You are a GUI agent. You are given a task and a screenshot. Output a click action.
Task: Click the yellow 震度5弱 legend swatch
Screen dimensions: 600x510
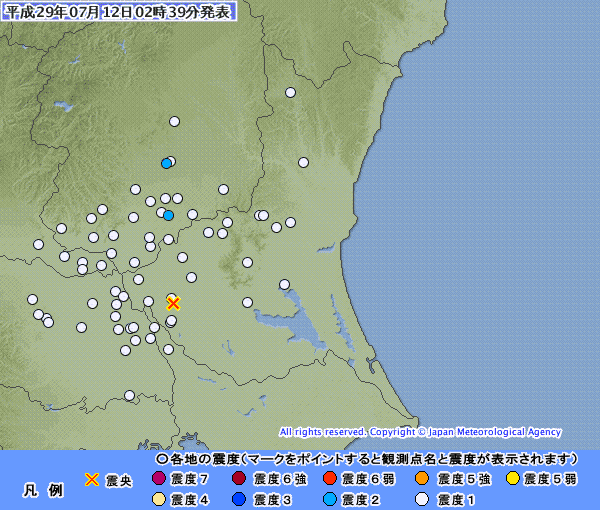pyautogui.click(x=512, y=478)
